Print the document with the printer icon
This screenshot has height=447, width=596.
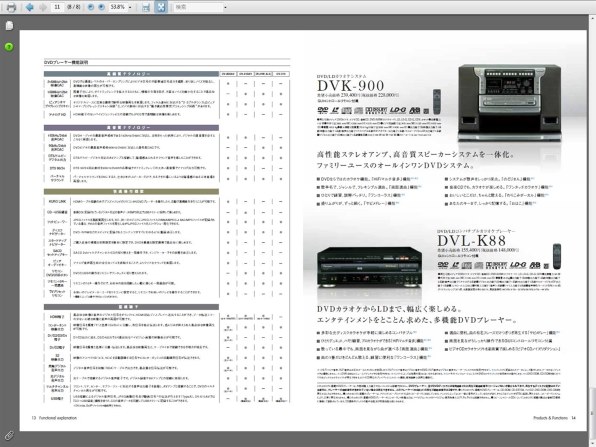(x=11, y=7)
